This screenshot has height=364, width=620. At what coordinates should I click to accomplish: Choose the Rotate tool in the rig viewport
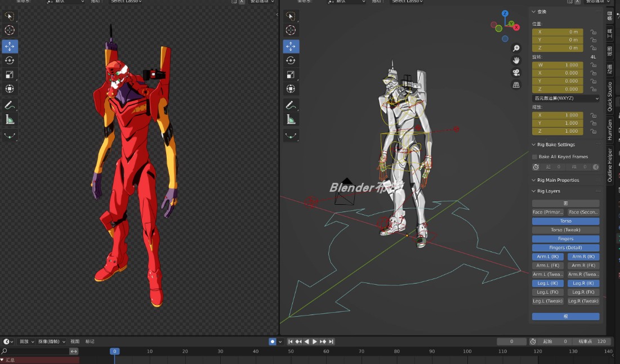pos(291,60)
